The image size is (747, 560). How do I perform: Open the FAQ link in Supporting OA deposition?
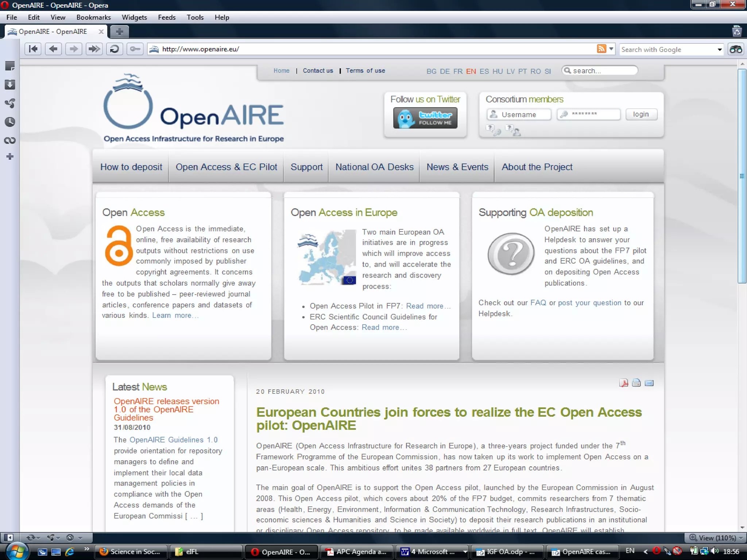coord(538,303)
